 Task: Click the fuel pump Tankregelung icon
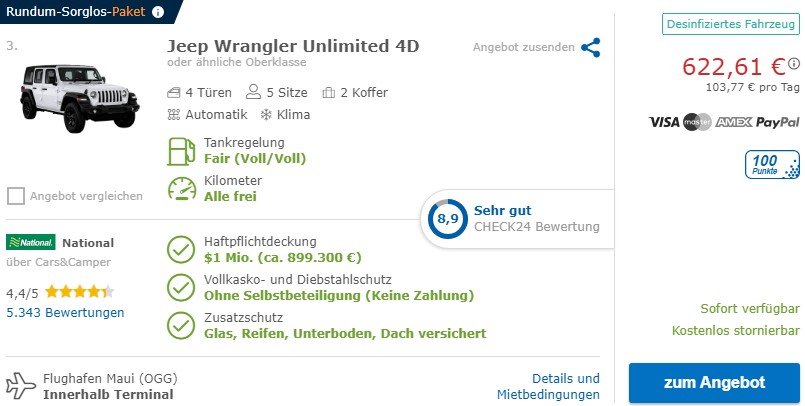pos(181,150)
